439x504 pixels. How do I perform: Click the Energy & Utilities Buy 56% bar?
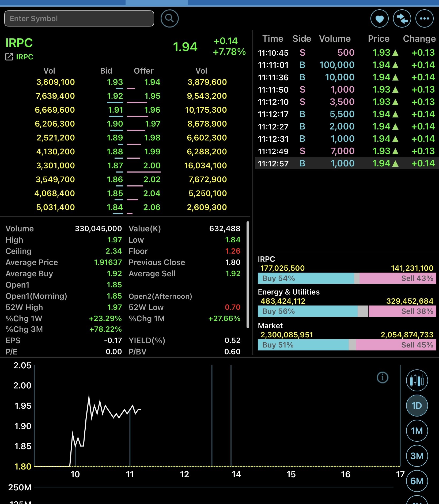pos(308,311)
